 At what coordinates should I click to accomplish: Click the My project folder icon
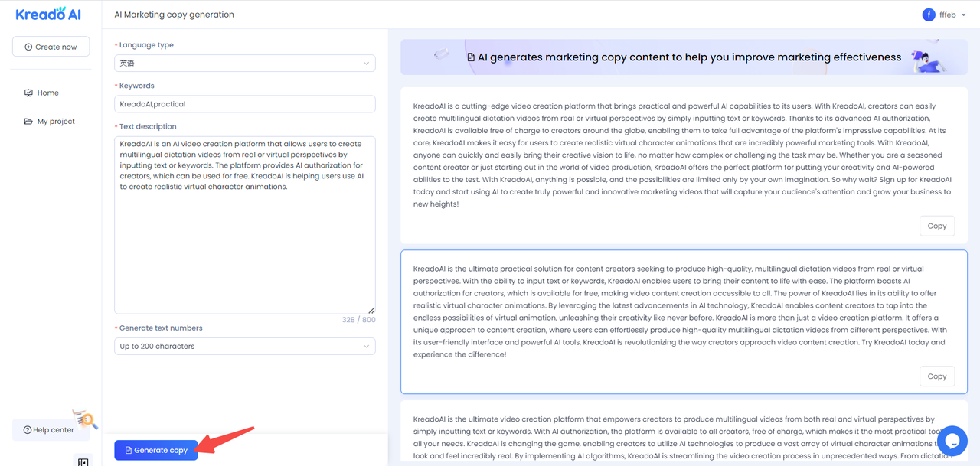pos(29,122)
